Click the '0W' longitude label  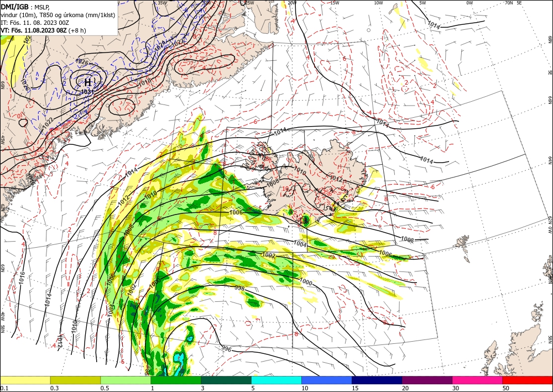click(x=469, y=3)
